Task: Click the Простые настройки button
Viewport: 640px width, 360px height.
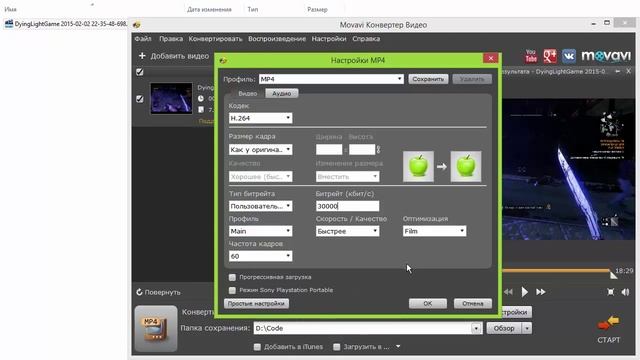Action: [256, 304]
